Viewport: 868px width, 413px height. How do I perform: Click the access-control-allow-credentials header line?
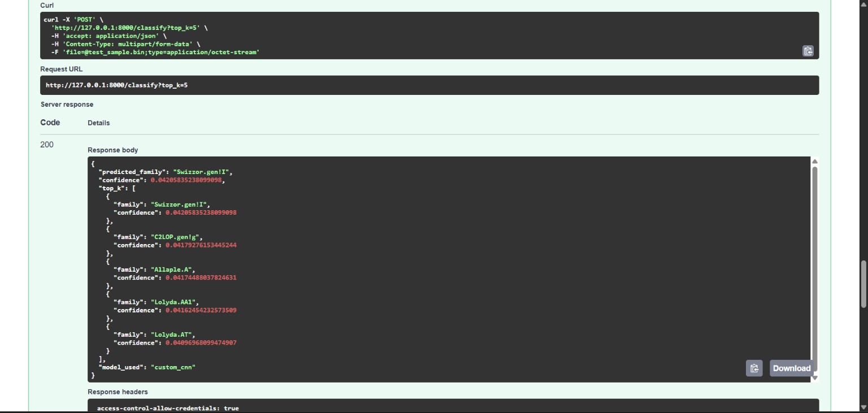pos(168,408)
